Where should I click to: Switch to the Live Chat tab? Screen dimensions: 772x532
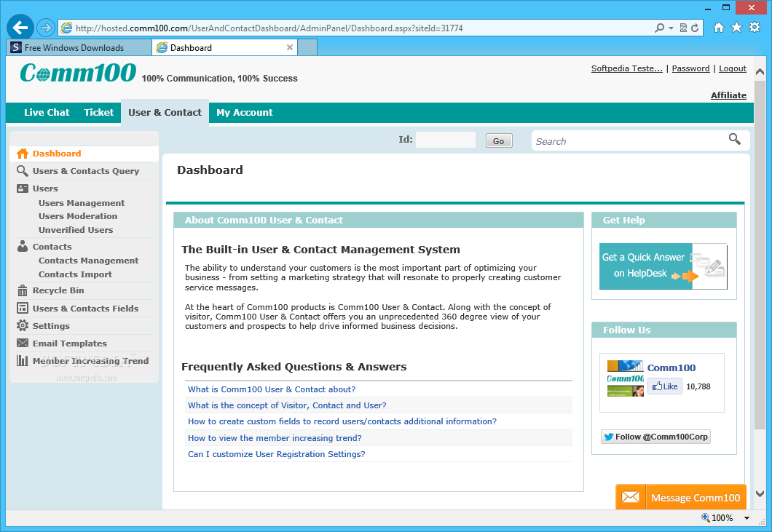(47, 113)
